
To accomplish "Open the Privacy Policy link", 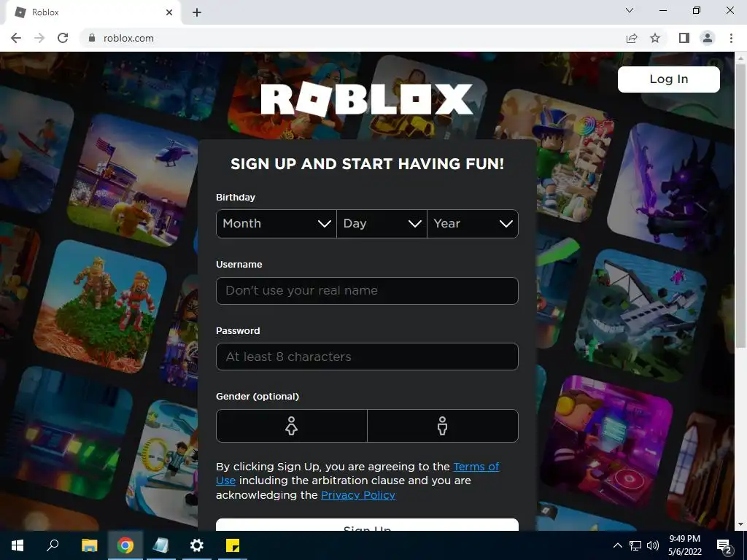I will [x=357, y=495].
